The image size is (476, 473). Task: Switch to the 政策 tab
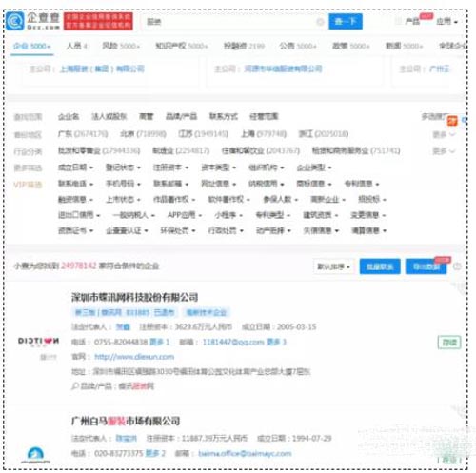click(x=351, y=46)
